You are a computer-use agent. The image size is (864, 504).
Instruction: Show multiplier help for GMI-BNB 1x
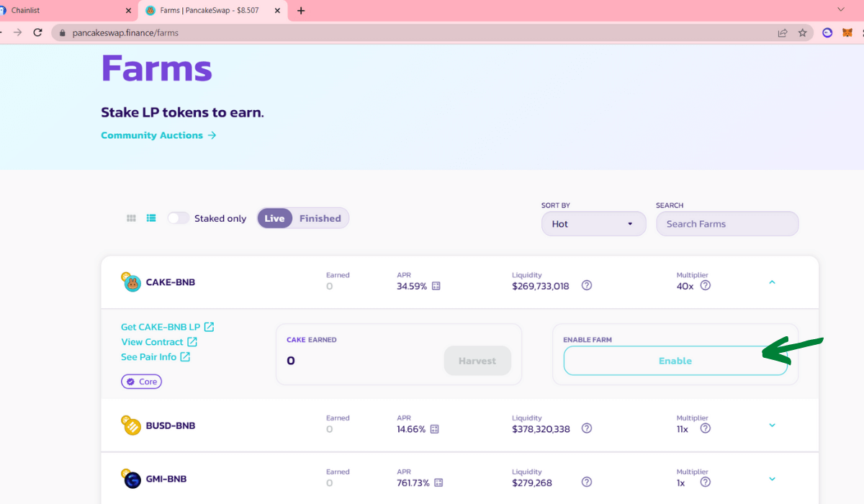706,482
